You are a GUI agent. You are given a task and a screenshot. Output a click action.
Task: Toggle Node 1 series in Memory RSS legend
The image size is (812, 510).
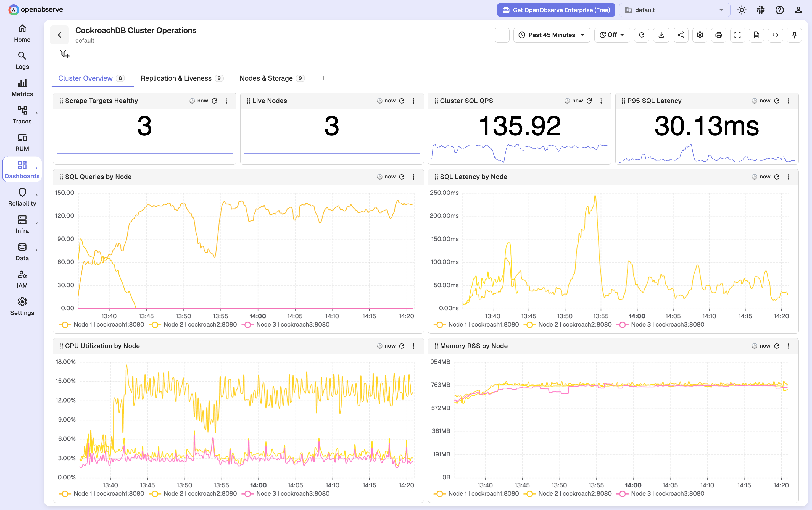(x=476, y=493)
